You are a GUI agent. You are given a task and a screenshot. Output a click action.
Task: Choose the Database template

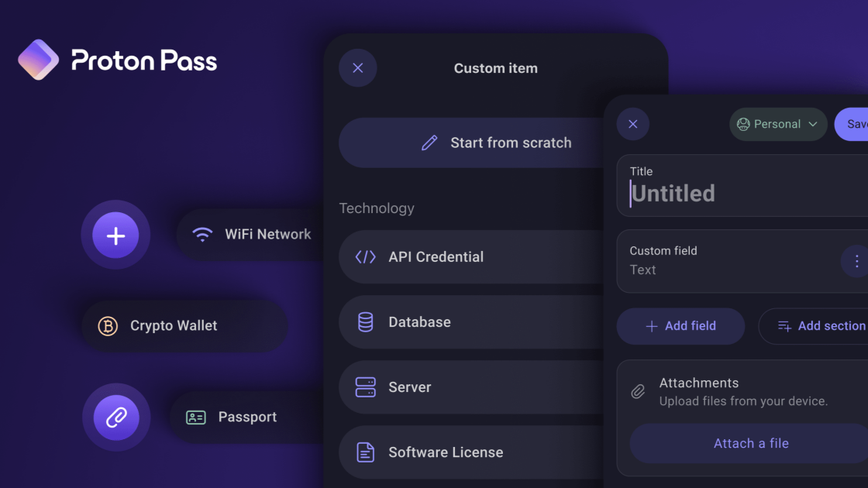[x=471, y=322]
